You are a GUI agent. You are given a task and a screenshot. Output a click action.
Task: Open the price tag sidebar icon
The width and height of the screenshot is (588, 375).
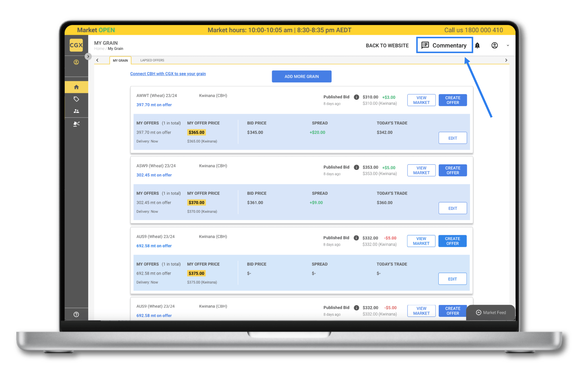point(76,99)
